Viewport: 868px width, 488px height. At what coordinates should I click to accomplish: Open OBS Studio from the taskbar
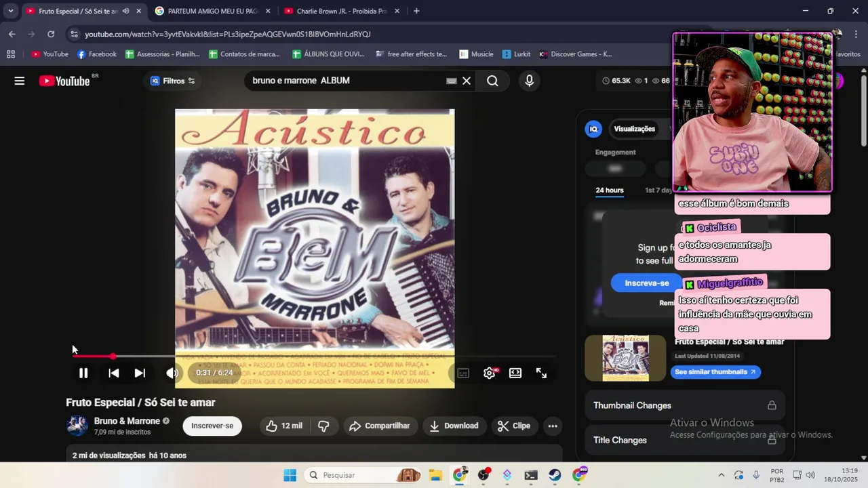pyautogui.click(x=484, y=475)
